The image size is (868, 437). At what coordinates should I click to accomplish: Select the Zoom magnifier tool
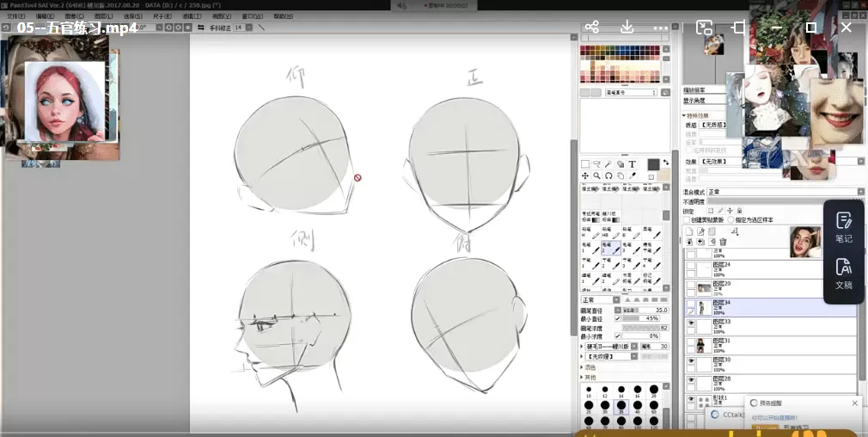pyautogui.click(x=596, y=176)
